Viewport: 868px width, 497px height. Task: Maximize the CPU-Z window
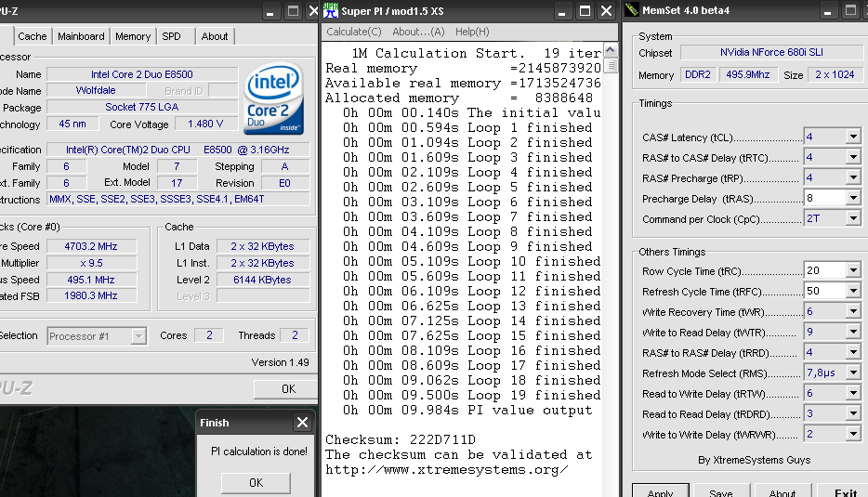293,10
